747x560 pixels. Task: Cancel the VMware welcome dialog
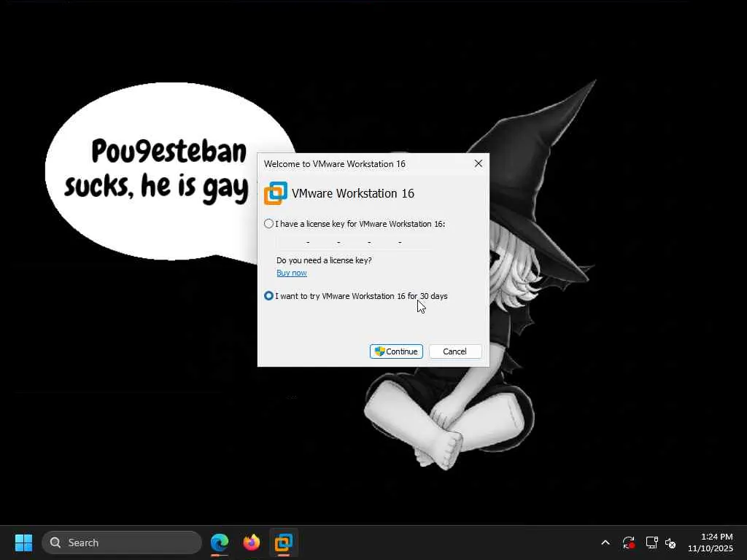[x=455, y=351]
